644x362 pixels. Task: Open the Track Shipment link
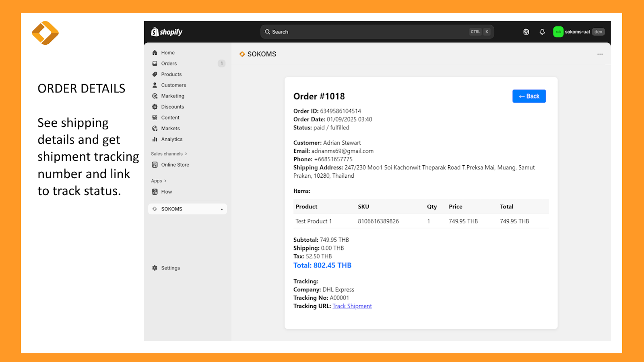point(352,306)
